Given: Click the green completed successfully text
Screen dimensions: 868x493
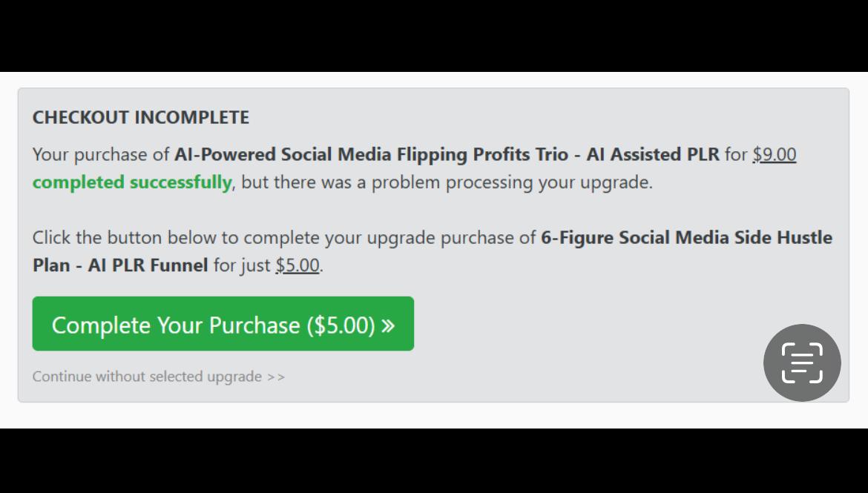Looking at the screenshot, I should (x=132, y=182).
